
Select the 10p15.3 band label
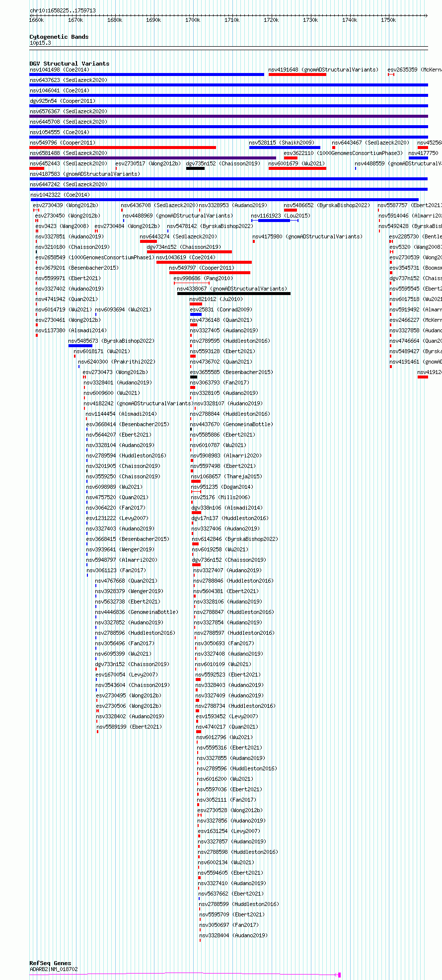[x=40, y=43]
